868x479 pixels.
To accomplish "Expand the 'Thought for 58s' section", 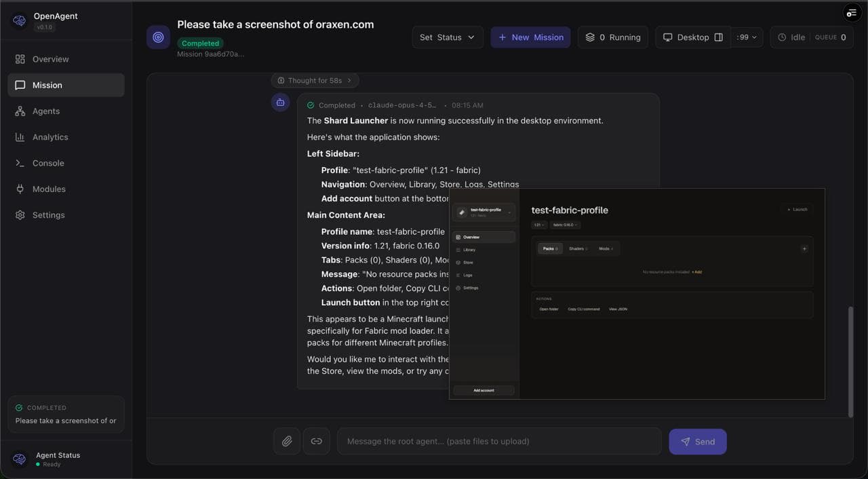I will tap(315, 81).
